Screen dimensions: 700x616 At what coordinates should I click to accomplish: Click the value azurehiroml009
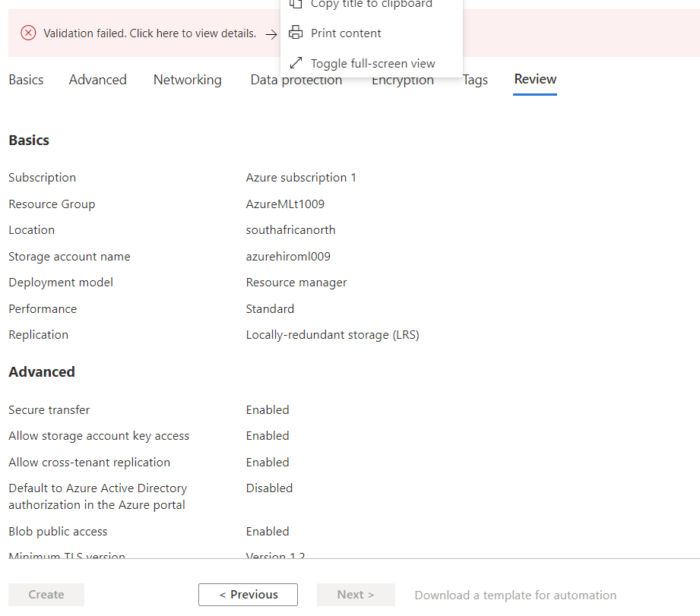pos(288,257)
